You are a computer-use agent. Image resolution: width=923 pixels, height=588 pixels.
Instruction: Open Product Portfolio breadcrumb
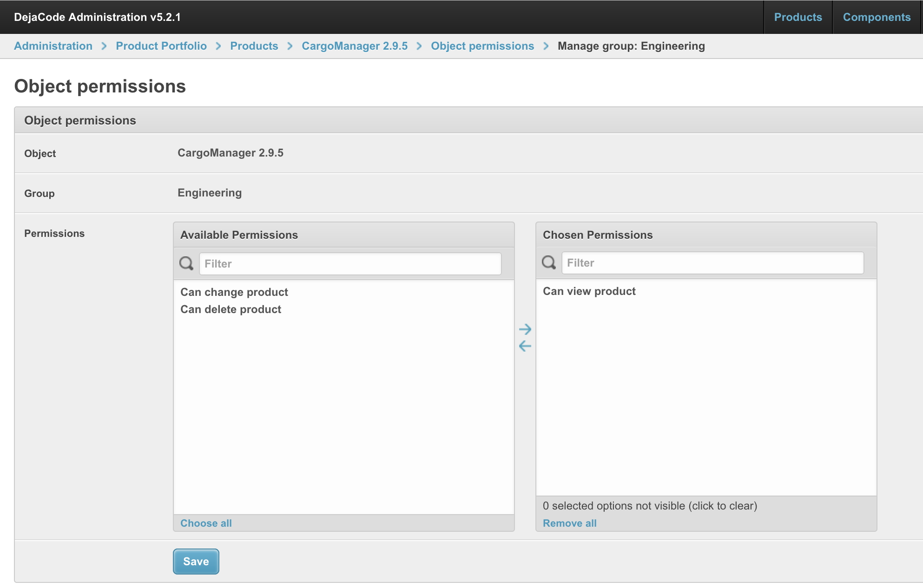click(x=161, y=46)
